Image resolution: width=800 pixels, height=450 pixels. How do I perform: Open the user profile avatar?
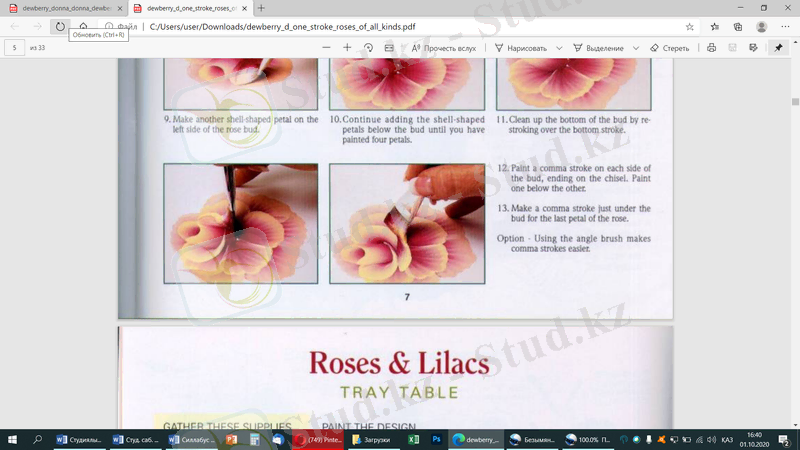(761, 27)
